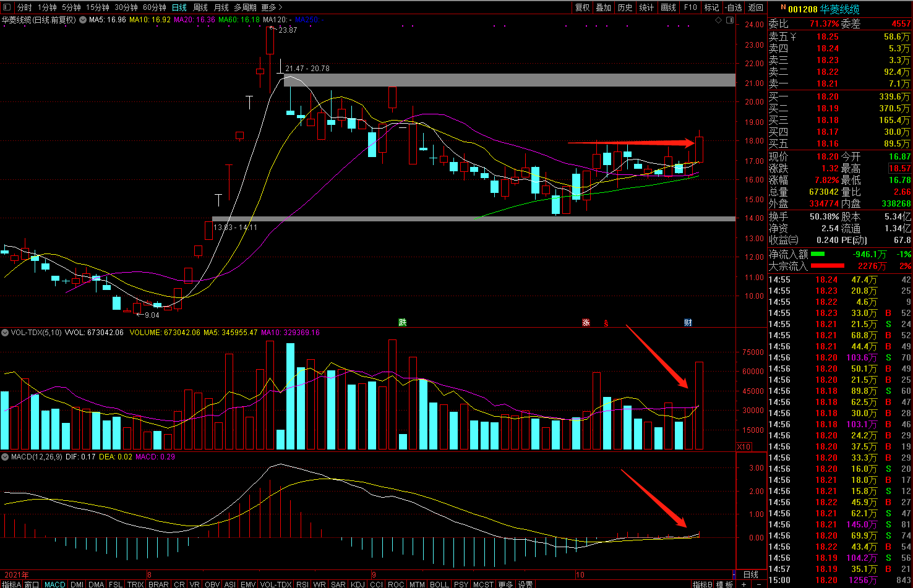Click the 买一 bid price 18.20

click(828, 96)
